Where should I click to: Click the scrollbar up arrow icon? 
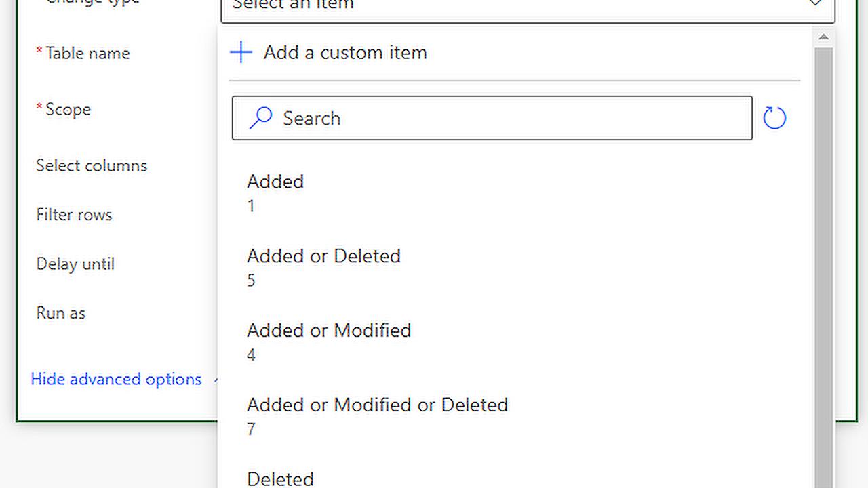point(823,37)
